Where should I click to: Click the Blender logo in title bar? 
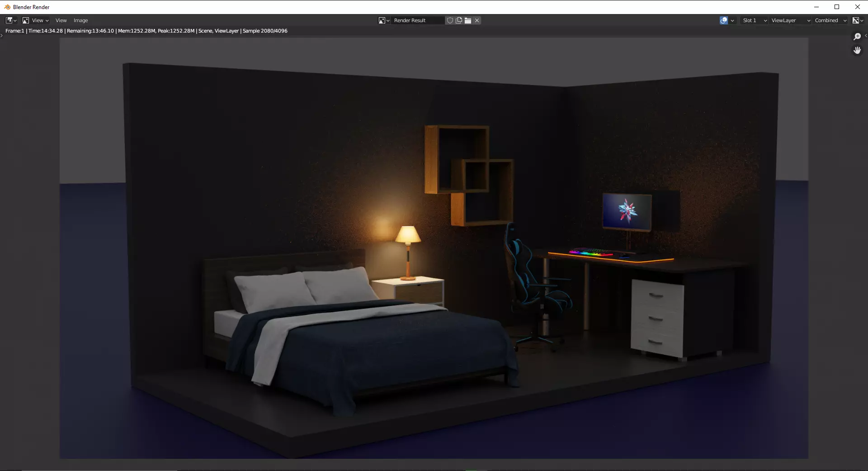click(7, 7)
